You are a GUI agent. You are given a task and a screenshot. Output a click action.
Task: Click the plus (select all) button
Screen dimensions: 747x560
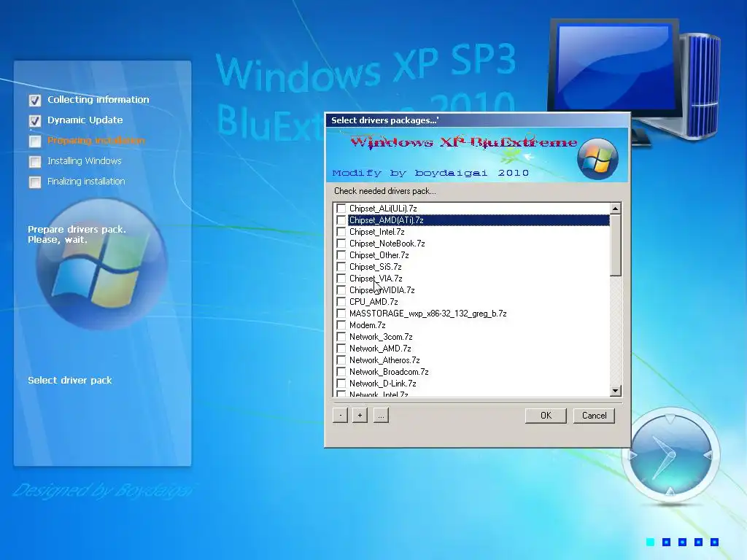point(360,415)
